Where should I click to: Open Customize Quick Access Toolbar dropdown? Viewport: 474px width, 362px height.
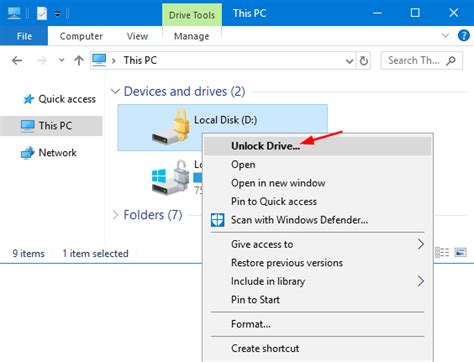click(58, 14)
